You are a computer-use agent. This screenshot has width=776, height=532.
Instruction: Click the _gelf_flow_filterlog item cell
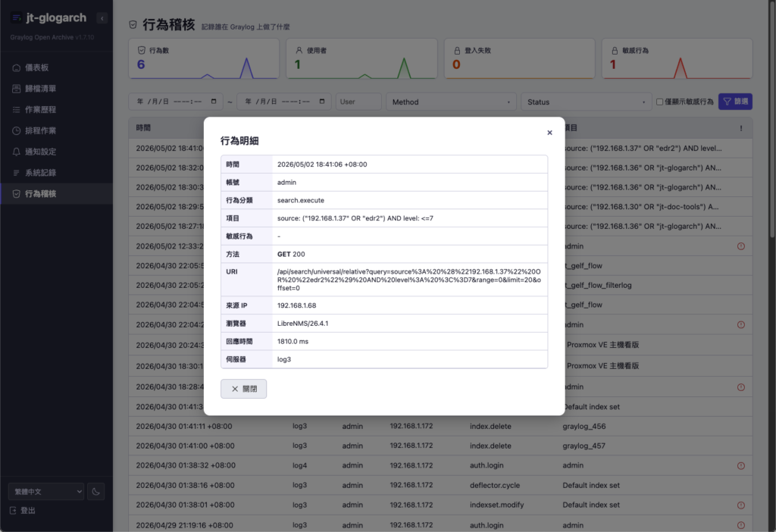[598, 286]
